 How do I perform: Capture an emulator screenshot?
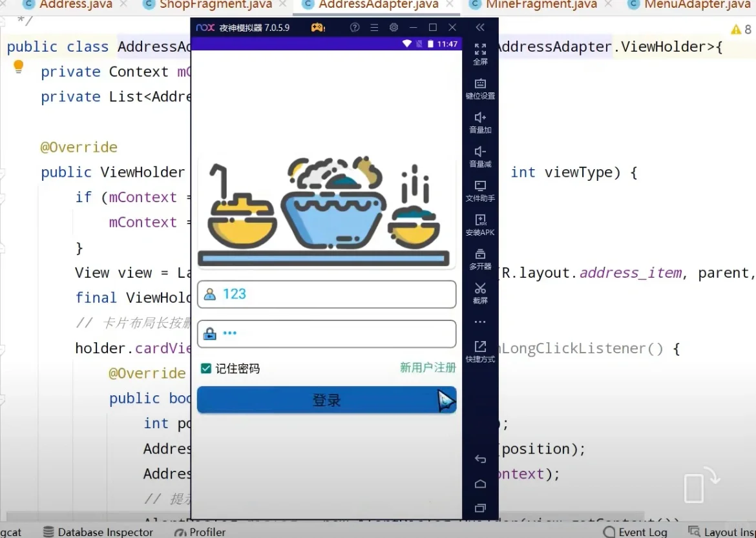pos(480,295)
